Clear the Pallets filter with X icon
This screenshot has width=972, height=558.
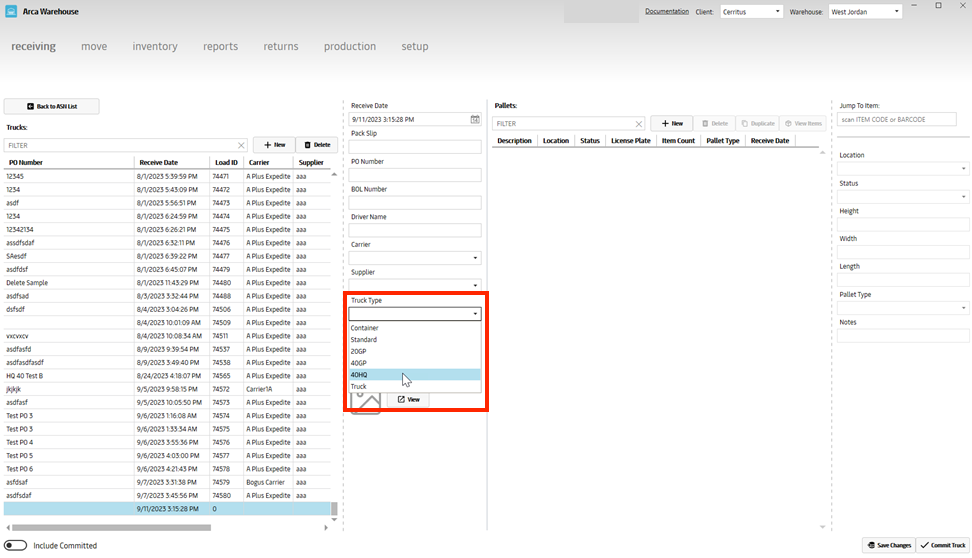pos(639,124)
